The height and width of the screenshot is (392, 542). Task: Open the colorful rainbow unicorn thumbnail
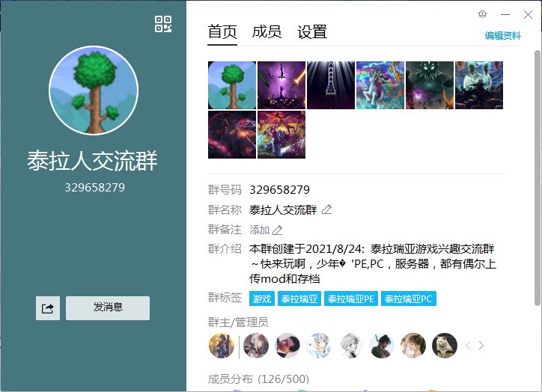point(380,85)
